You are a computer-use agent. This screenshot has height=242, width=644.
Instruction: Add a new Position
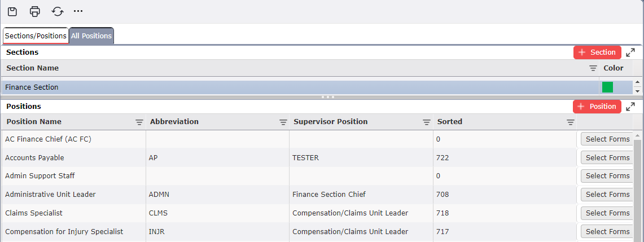597,107
